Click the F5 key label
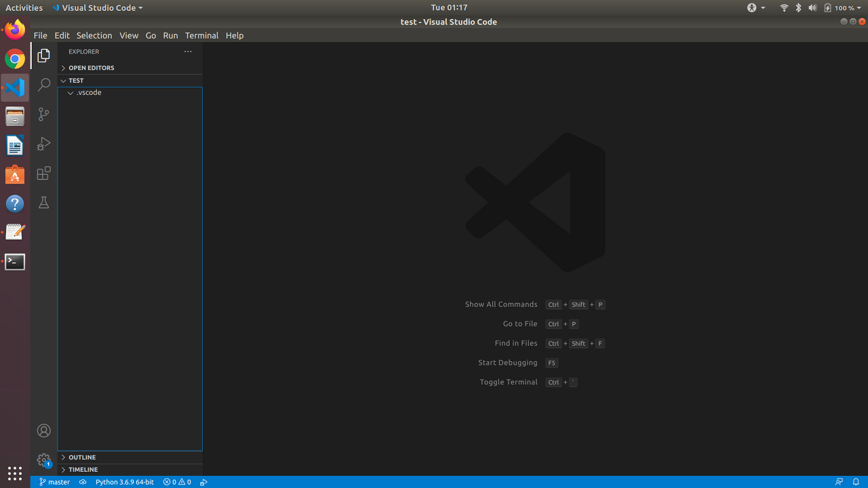 point(552,363)
